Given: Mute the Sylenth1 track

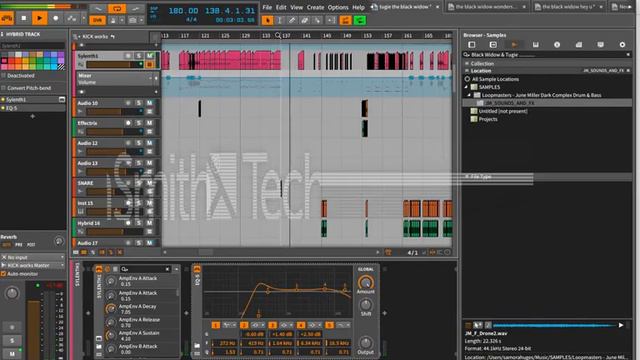Looking at the screenshot, I should click(x=149, y=56).
